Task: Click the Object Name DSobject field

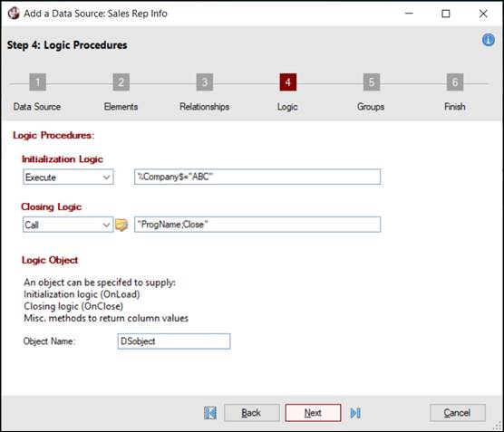Action: click(174, 341)
